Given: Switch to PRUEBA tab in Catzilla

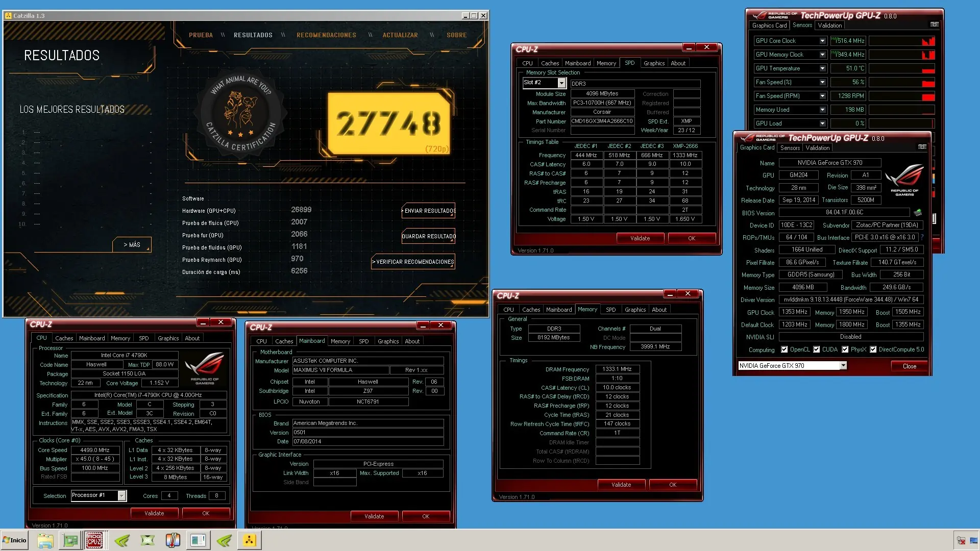Looking at the screenshot, I should [201, 35].
